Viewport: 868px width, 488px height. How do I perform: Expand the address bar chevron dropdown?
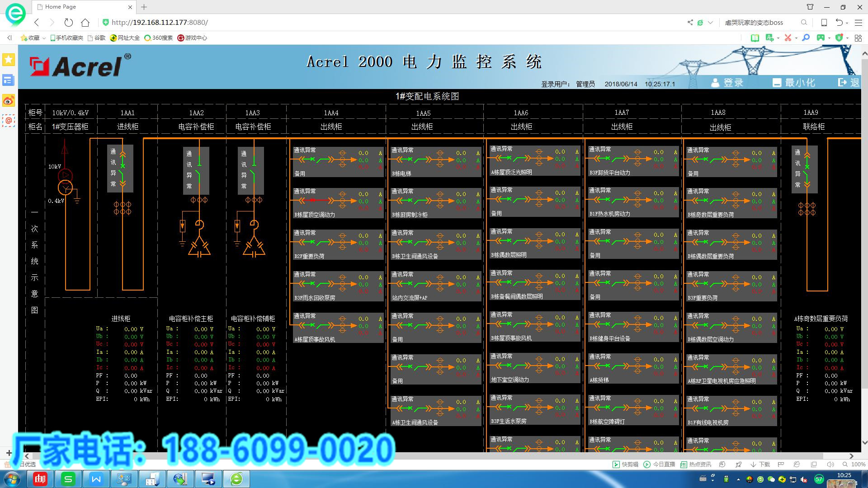click(710, 22)
